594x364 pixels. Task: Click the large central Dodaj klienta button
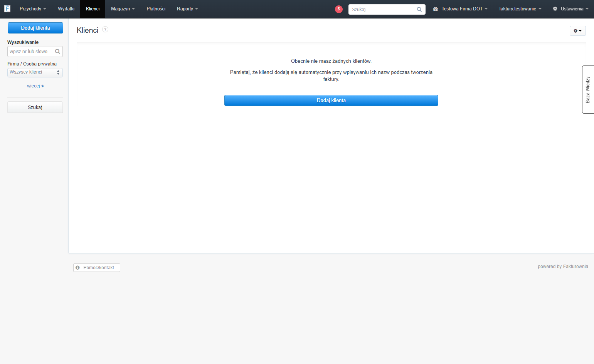coord(331,100)
